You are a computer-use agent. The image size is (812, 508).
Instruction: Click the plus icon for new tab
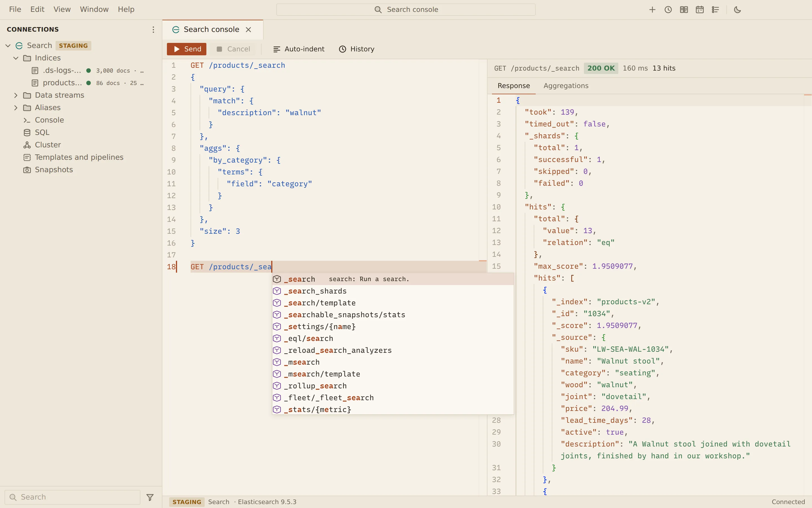pos(652,10)
